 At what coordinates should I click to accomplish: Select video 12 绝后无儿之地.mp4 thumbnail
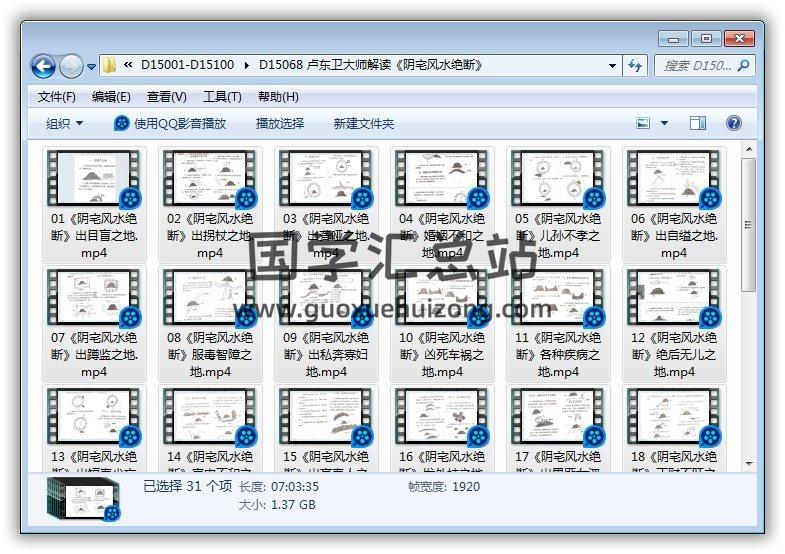[x=674, y=298]
